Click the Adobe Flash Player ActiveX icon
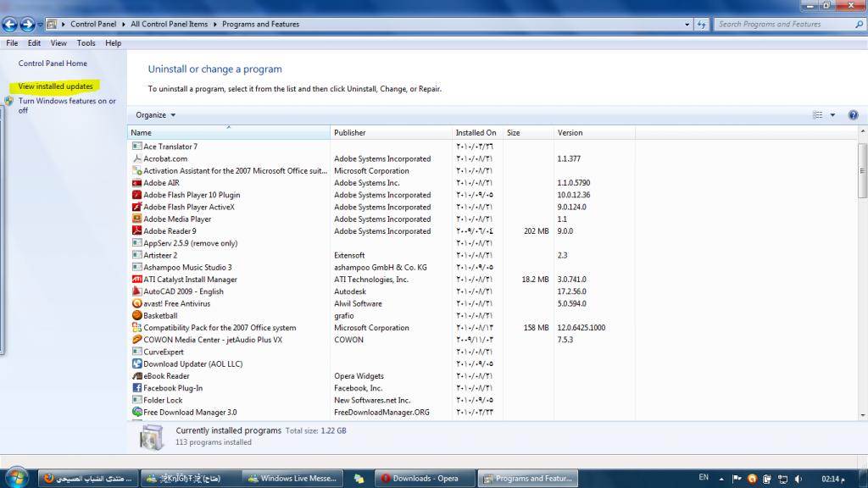This screenshot has height=488, width=868. tap(136, 207)
